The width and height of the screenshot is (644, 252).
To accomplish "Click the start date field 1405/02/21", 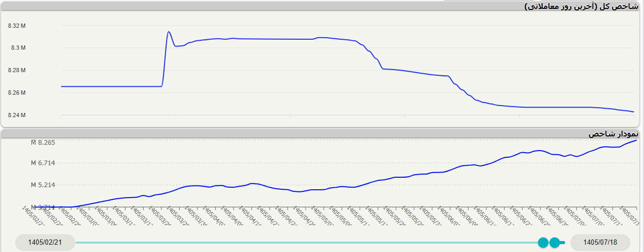I will coord(45,243).
